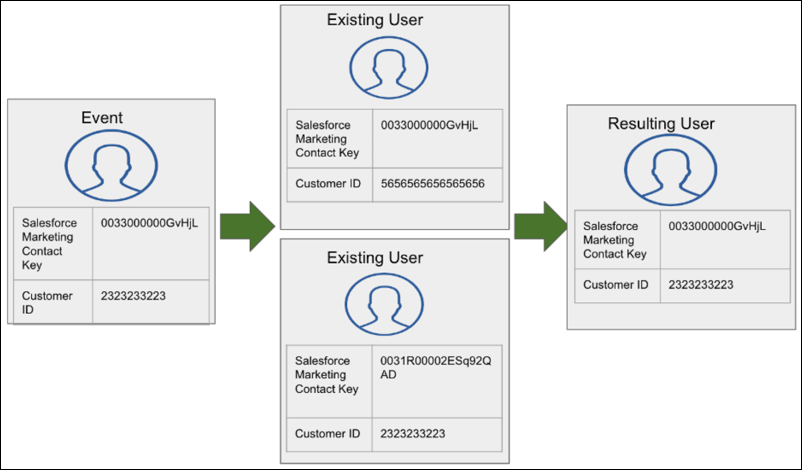This screenshot has height=470, width=802.
Task: Select the Customer ID value 5656565656565656
Action: coord(433,184)
